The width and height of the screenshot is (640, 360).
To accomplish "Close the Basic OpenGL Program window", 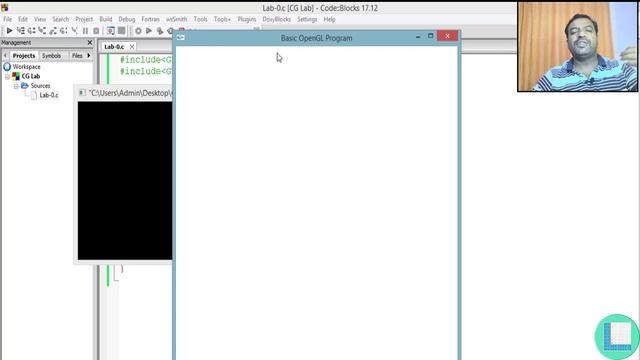I will coord(447,36).
